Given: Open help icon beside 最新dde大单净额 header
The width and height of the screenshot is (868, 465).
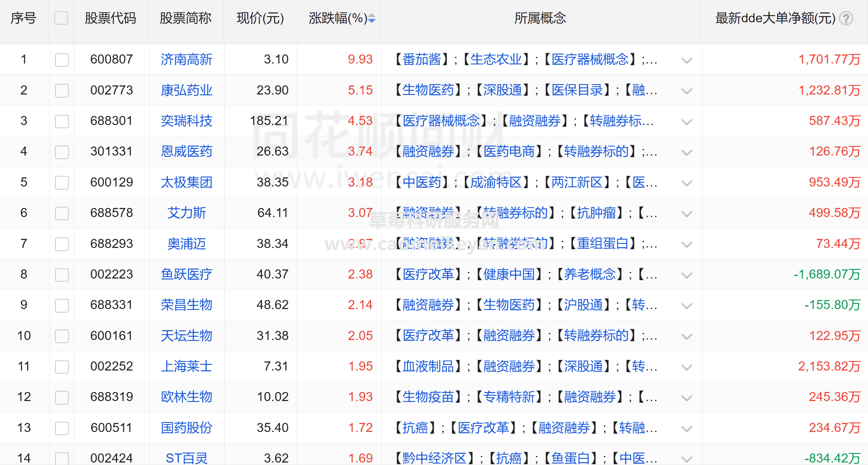Looking at the screenshot, I should tap(846, 19).
